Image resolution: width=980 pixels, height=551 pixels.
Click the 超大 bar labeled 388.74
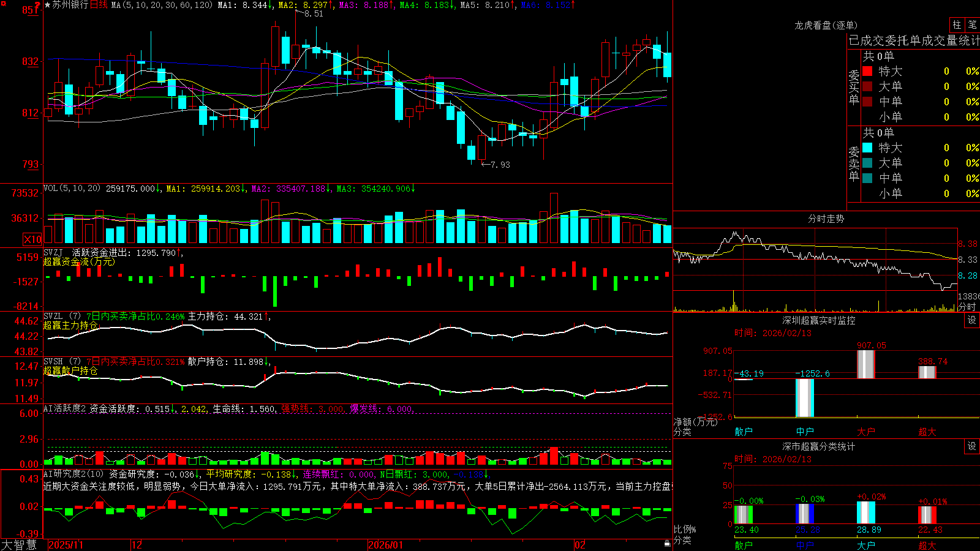[x=927, y=372]
